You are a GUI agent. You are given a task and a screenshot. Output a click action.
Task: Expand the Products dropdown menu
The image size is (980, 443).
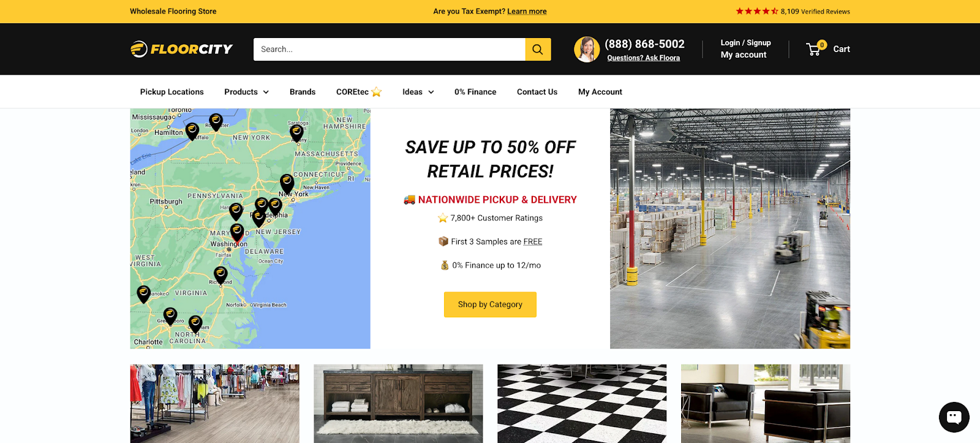[x=246, y=92]
